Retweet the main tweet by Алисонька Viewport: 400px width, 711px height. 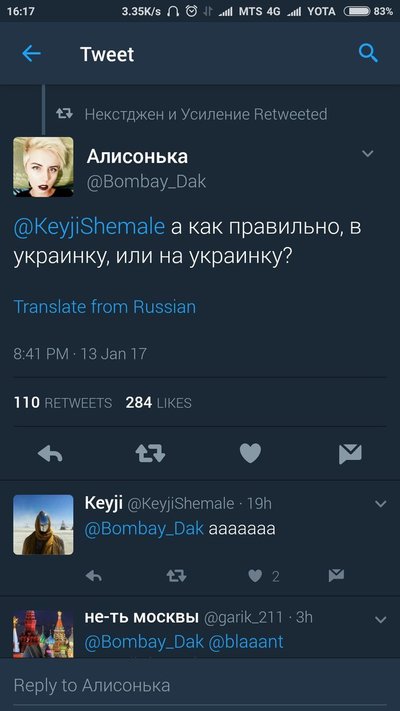151,453
